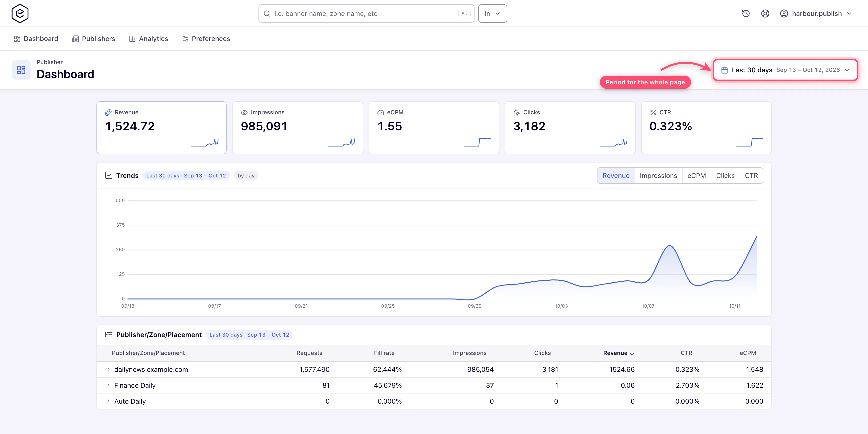Click the Trends date range chip
This screenshot has width=868, height=434.
(x=186, y=176)
